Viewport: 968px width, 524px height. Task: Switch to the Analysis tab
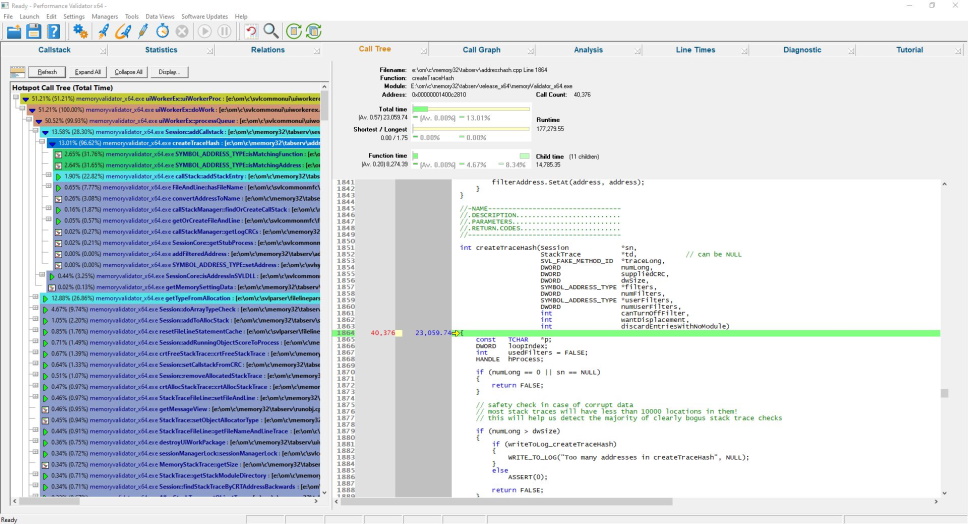click(588, 50)
